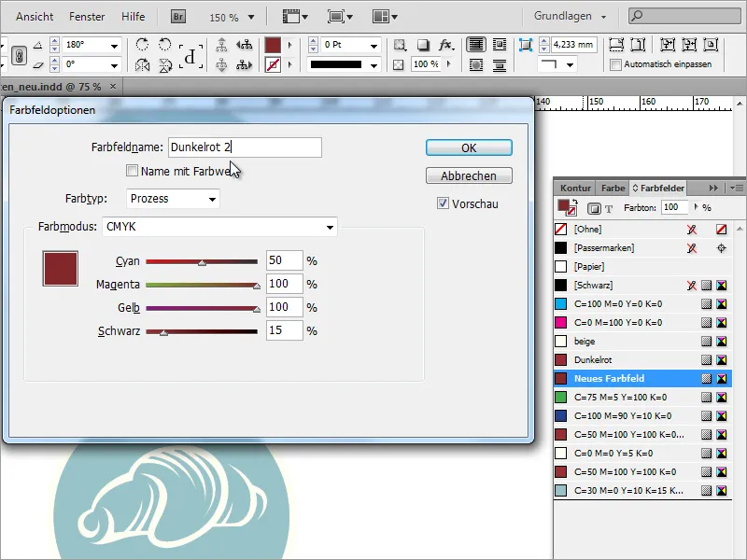Click formatting affects container icon
This screenshot has width=747, height=560.
point(594,208)
